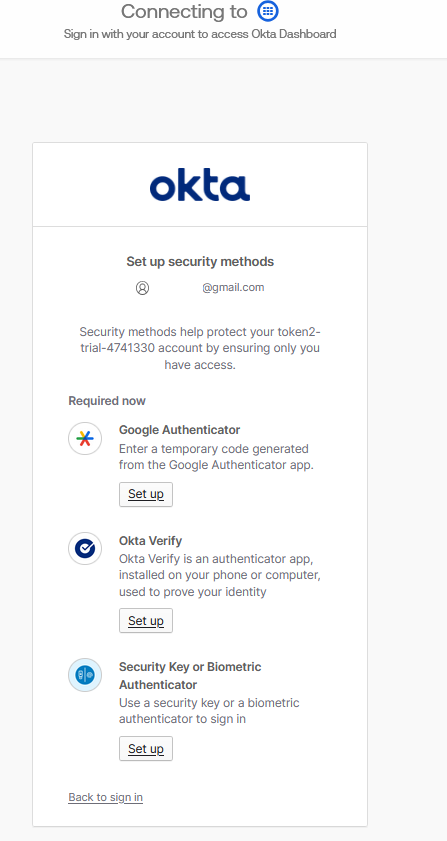
Task: Click the Google Authenticator colorful star icon
Action: [x=85, y=439]
